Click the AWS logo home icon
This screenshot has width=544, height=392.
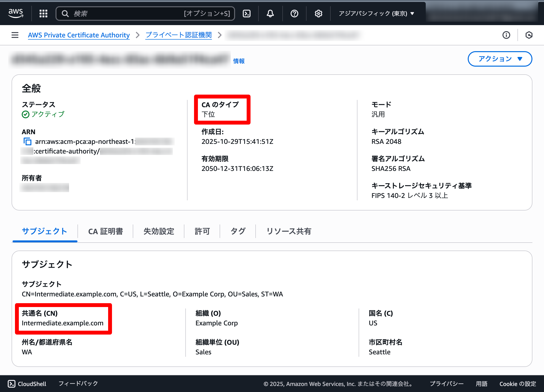16,13
